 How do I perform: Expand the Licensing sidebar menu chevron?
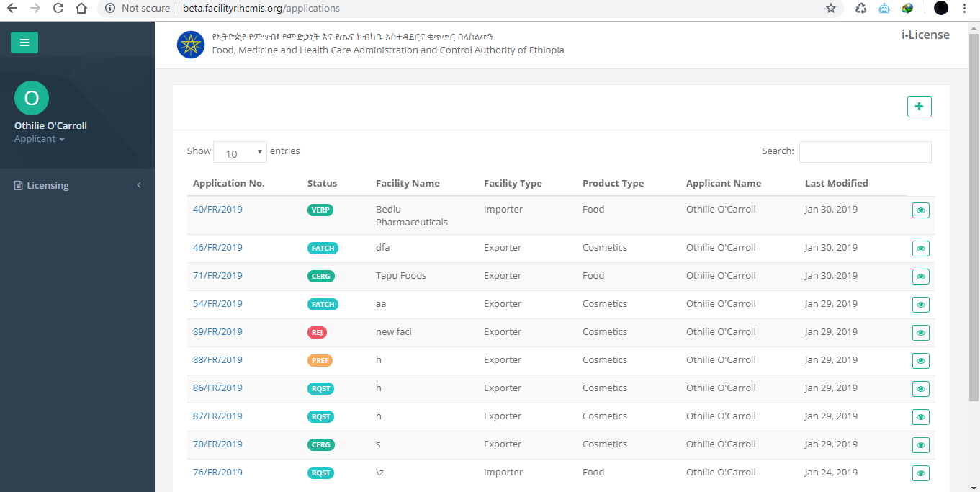tap(139, 186)
